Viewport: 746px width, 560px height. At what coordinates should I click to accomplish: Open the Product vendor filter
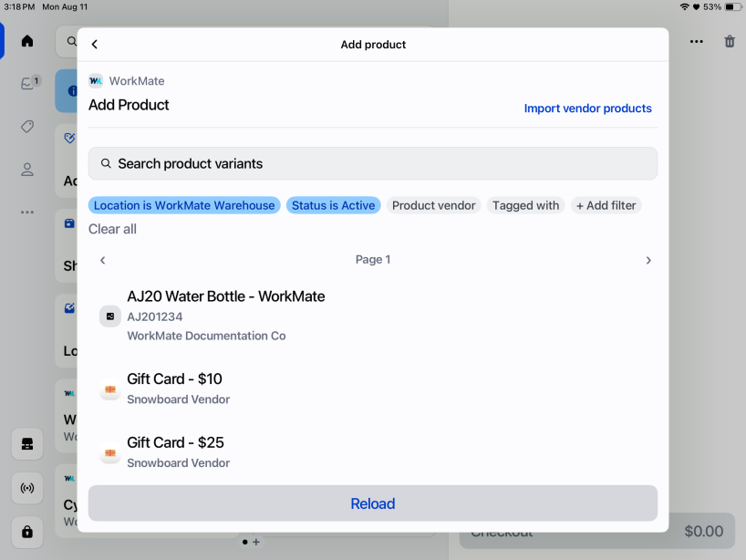(x=433, y=205)
